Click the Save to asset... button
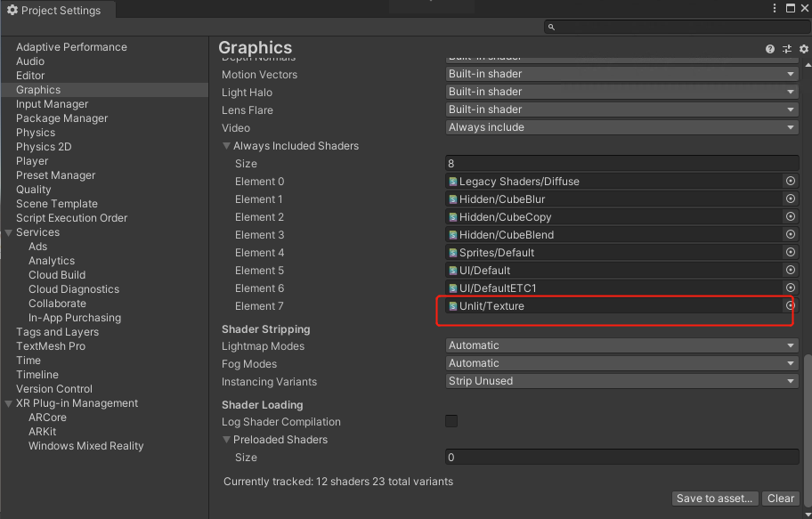The height and width of the screenshot is (519, 812). point(715,499)
